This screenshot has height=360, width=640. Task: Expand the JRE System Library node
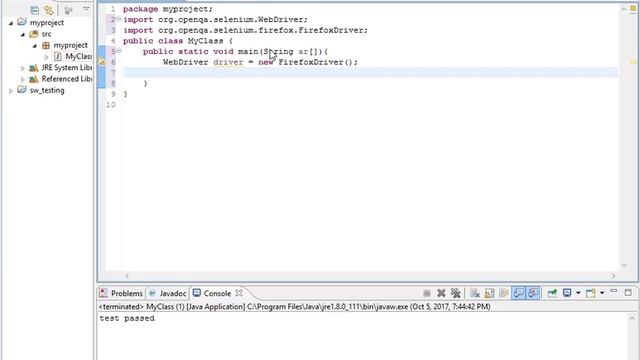click(23, 68)
